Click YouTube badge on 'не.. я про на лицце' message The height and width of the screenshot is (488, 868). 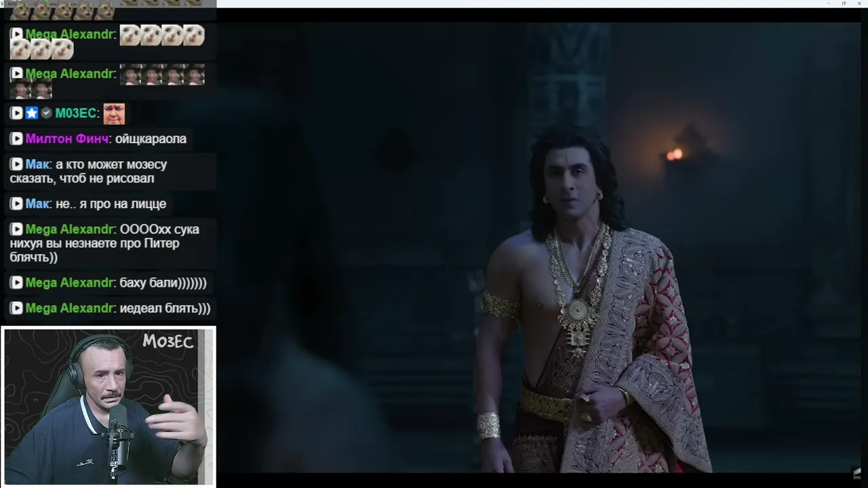tap(17, 204)
